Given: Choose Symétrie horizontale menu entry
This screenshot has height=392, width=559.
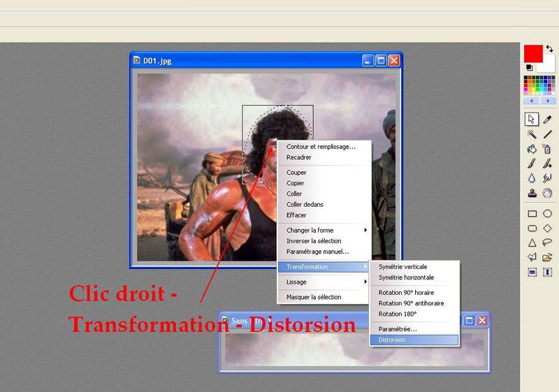Looking at the screenshot, I should pos(414,277).
